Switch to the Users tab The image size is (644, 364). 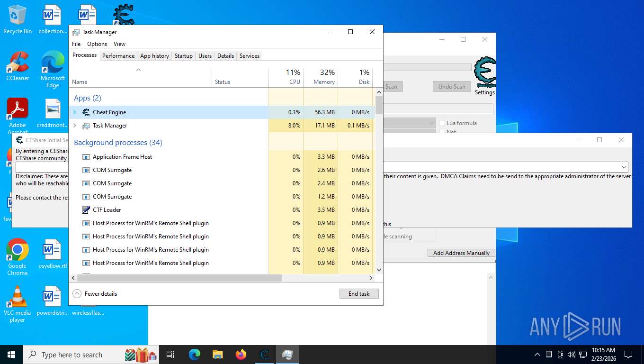pos(205,56)
